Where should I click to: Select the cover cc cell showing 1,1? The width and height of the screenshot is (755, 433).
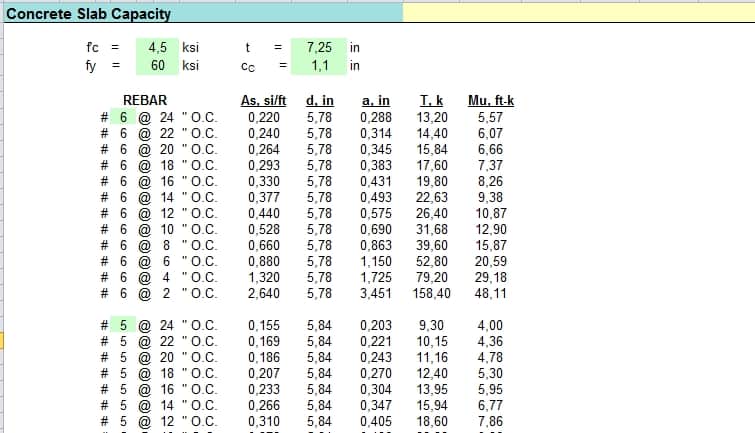coord(319,66)
